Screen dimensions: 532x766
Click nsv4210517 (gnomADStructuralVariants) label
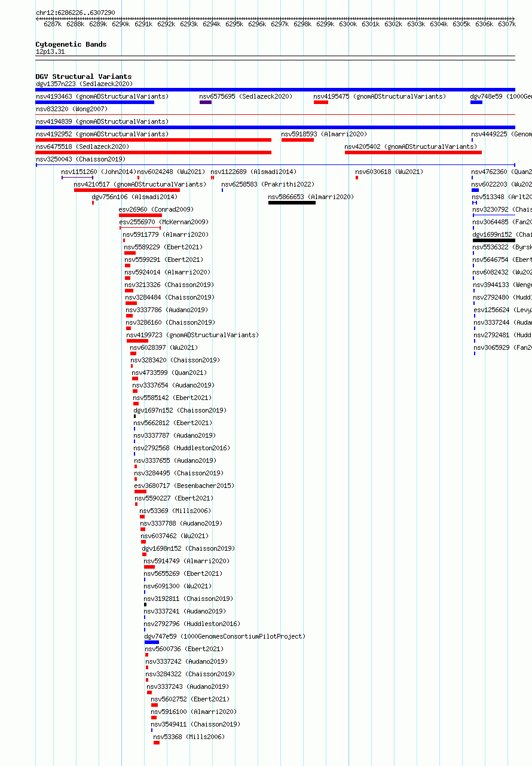(x=140, y=184)
